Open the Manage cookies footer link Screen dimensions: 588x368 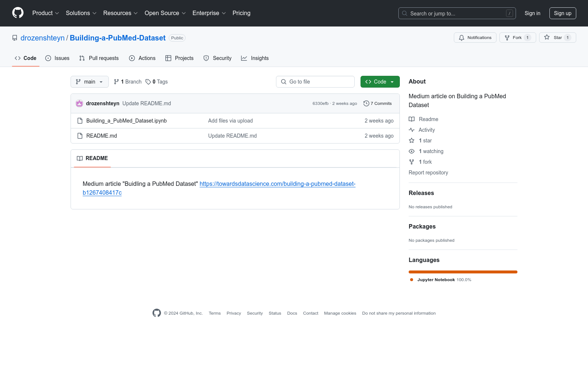[x=340, y=313]
